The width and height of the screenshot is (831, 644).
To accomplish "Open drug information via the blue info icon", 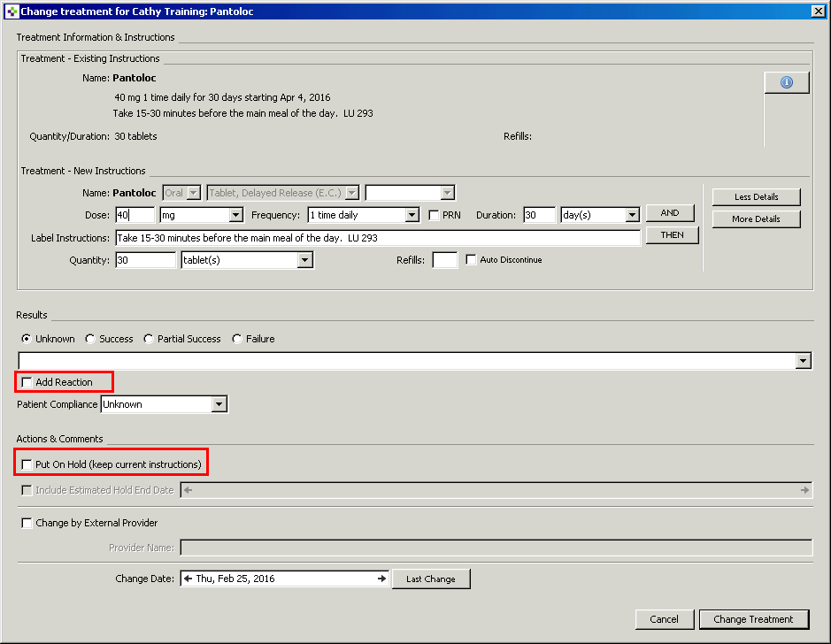I will click(787, 82).
